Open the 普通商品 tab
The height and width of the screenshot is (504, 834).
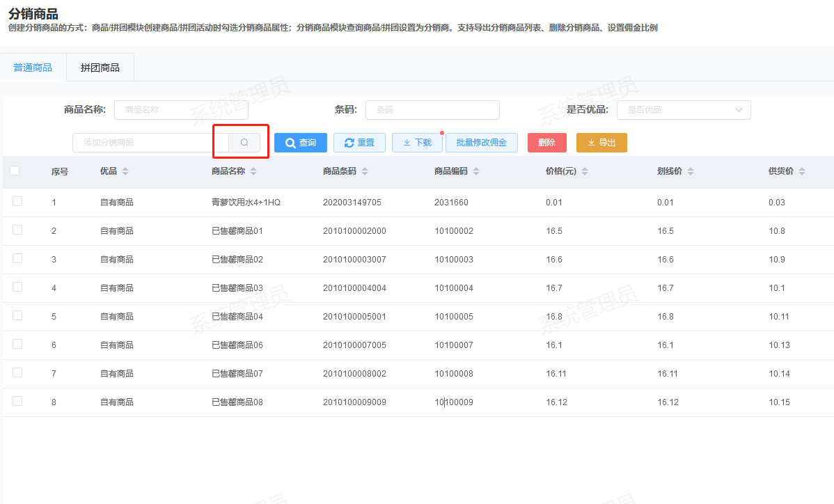[x=33, y=68]
